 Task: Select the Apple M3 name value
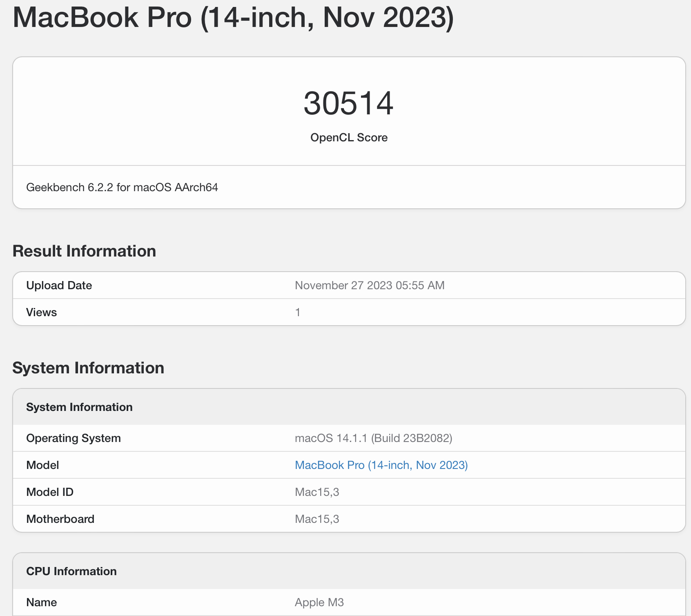(x=320, y=602)
